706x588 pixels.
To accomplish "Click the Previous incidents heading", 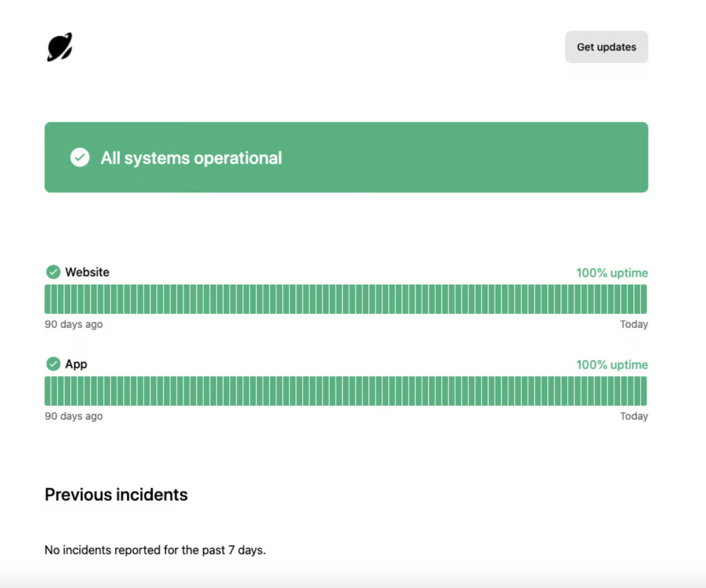I will pyautogui.click(x=116, y=495).
